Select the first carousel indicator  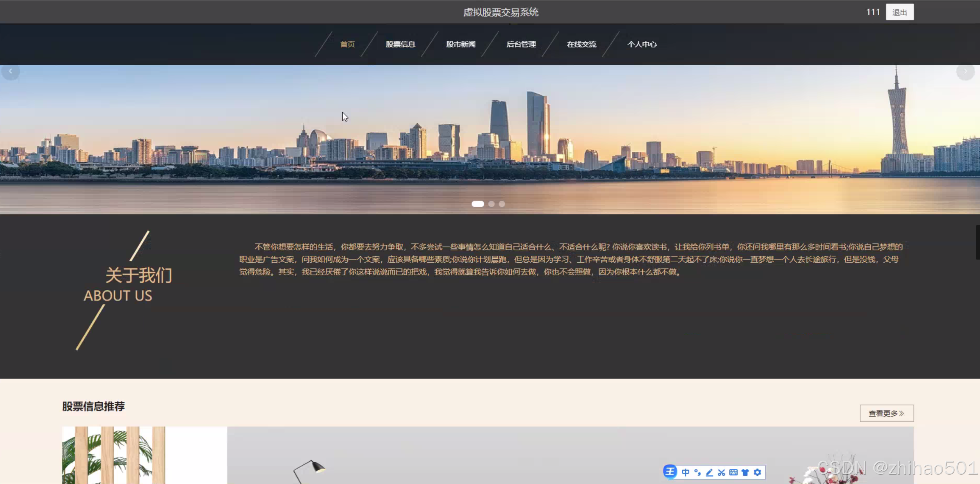coord(478,204)
